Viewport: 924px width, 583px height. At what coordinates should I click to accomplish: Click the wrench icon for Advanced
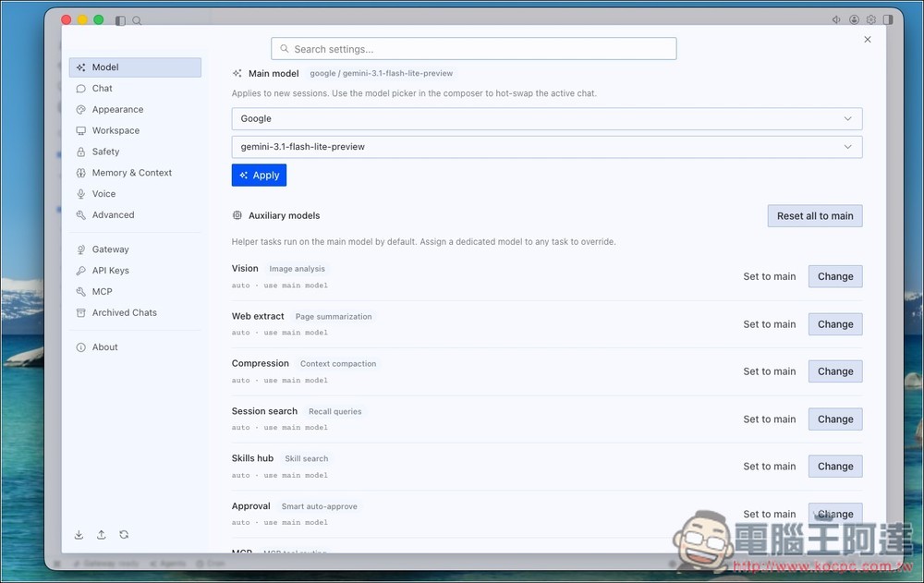[80, 215]
